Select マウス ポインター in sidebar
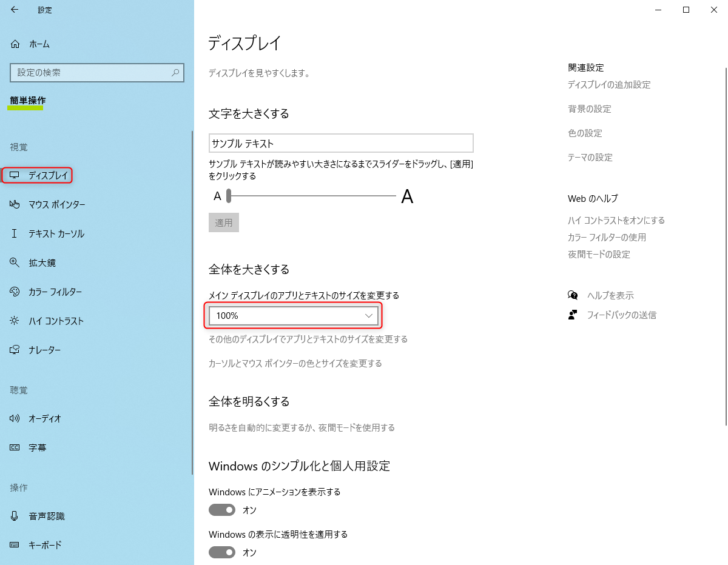The height and width of the screenshot is (565, 728). coord(57,205)
